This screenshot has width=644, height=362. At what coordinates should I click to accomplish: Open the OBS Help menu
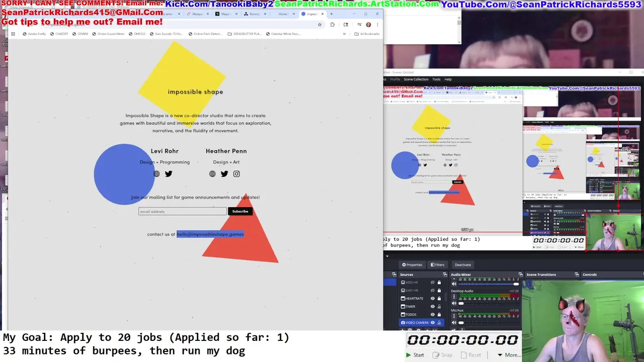click(448, 79)
